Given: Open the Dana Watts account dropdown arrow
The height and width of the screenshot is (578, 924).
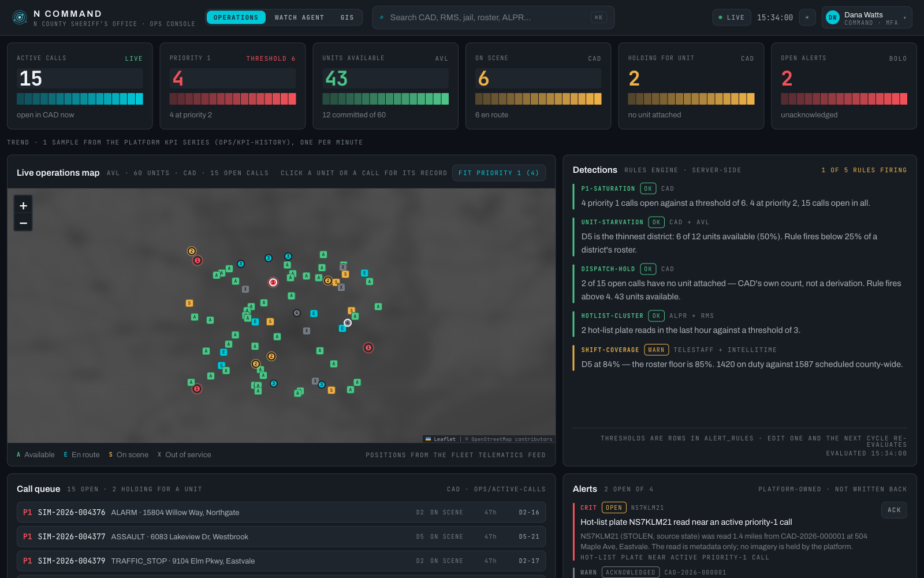Looking at the screenshot, I should (904, 18).
